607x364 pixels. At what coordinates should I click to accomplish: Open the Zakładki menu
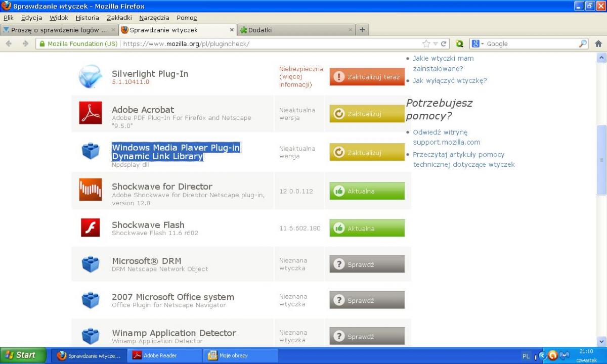[x=119, y=18]
